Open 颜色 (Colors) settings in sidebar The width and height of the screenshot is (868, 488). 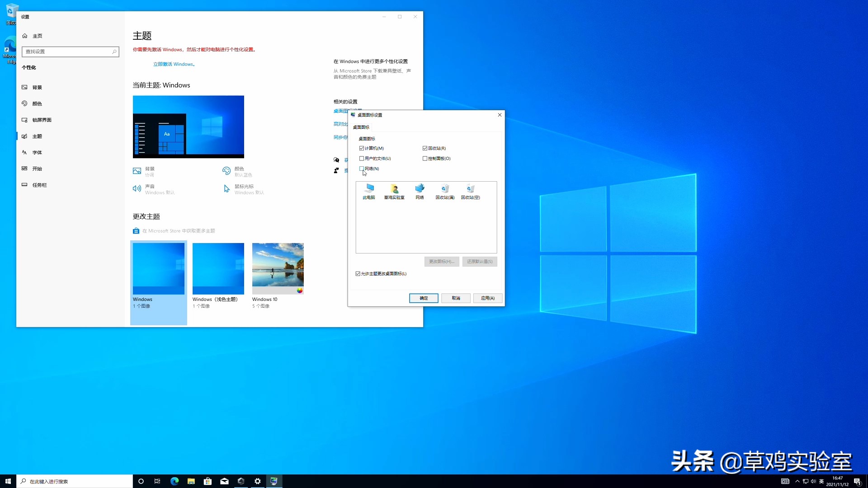37,103
